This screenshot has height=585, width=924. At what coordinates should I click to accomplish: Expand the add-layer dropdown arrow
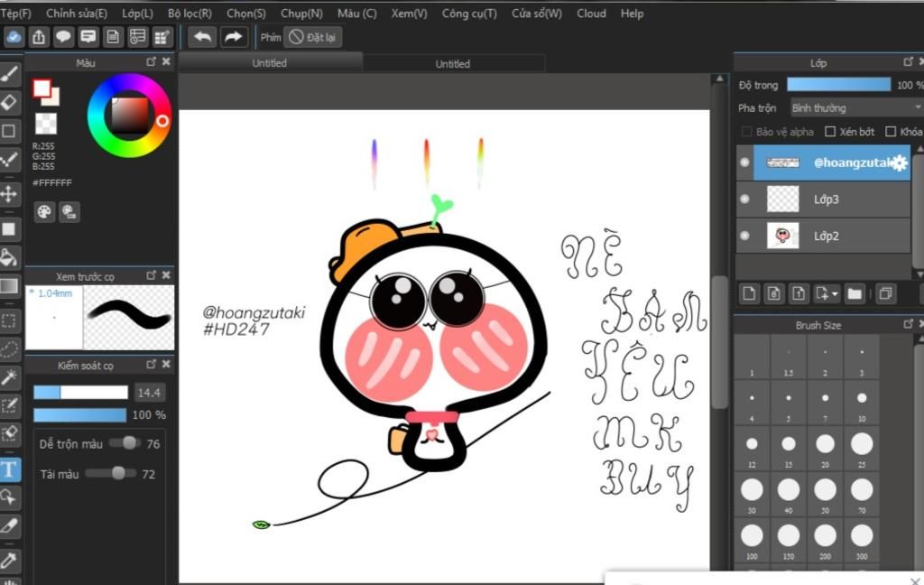point(836,293)
